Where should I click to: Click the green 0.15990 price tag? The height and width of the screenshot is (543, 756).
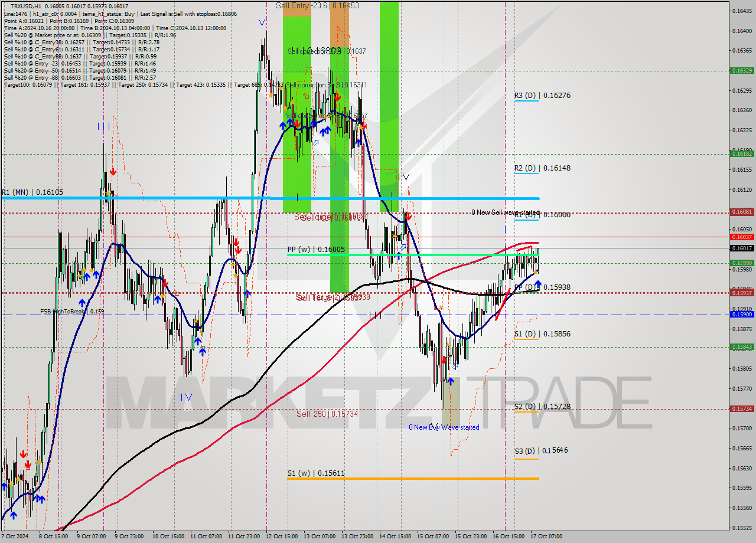[742, 263]
